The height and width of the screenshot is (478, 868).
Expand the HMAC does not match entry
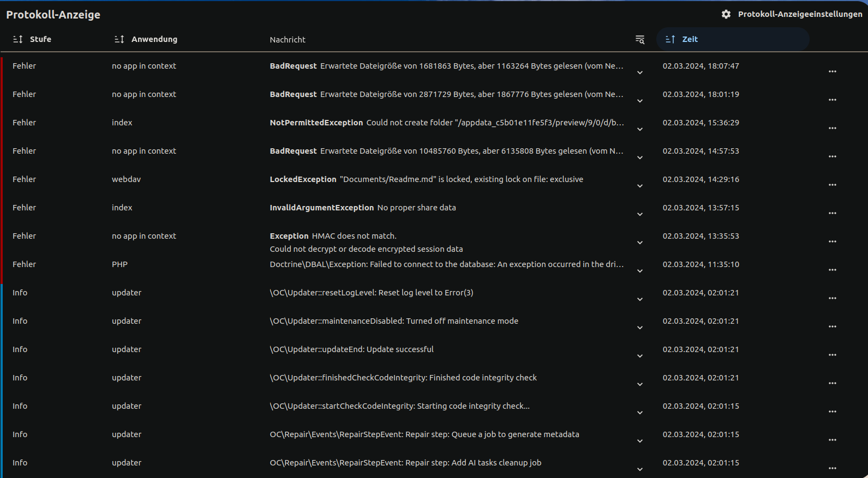(x=640, y=243)
